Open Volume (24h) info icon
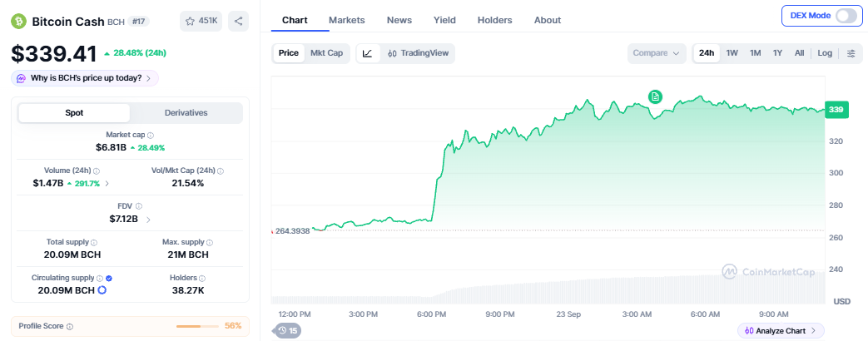This screenshot has height=341, width=868. (x=97, y=171)
